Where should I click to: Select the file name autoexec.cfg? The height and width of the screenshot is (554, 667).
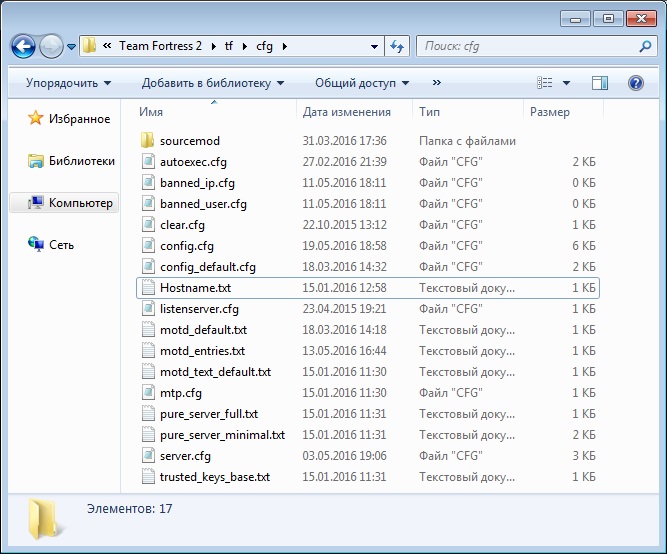(193, 162)
